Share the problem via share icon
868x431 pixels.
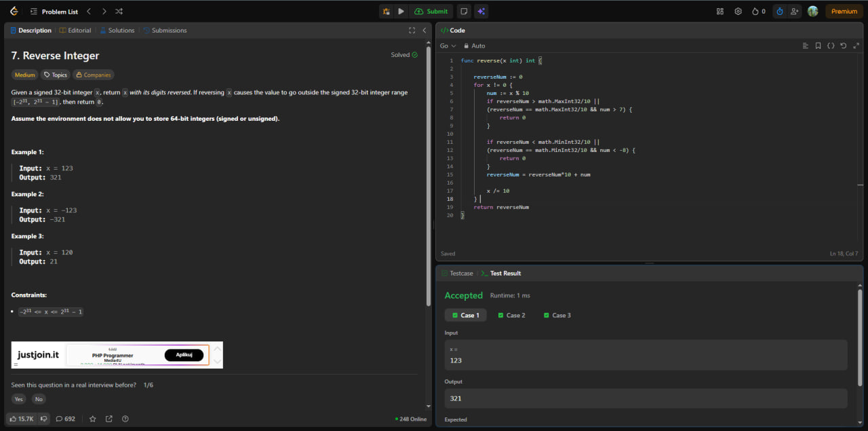pos(109,419)
